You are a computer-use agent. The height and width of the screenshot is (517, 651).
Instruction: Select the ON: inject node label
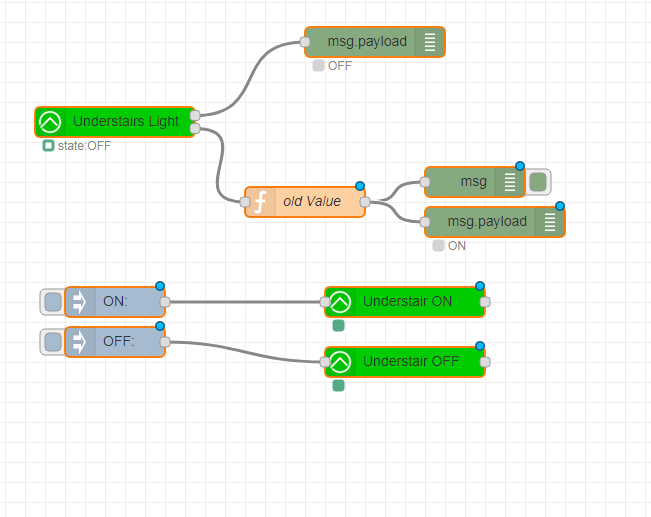(x=115, y=301)
